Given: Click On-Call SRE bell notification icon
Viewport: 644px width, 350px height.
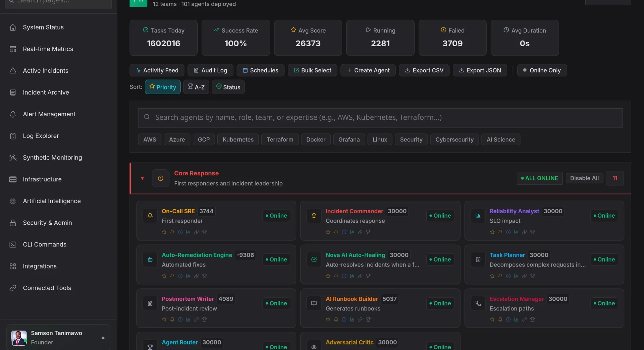Looking at the screenshot, I should click(x=172, y=232).
